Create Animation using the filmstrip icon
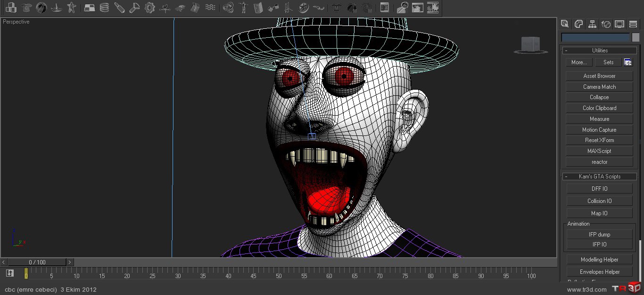 [x=432, y=8]
